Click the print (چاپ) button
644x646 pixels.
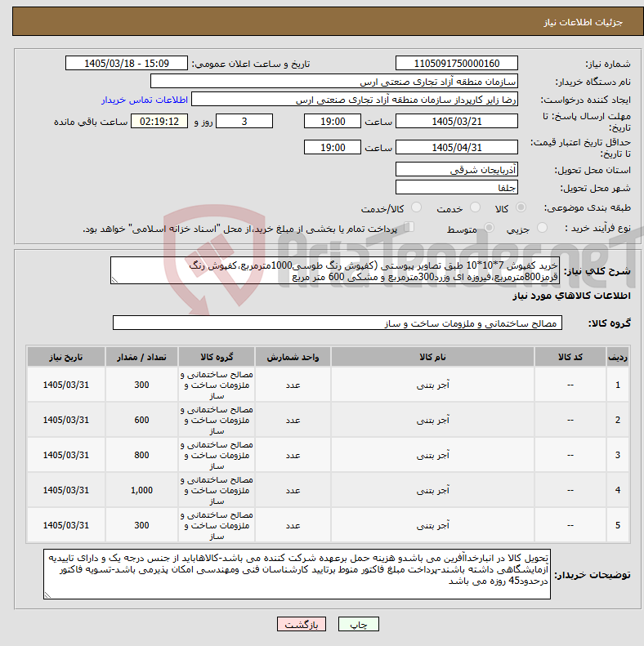[x=358, y=624]
